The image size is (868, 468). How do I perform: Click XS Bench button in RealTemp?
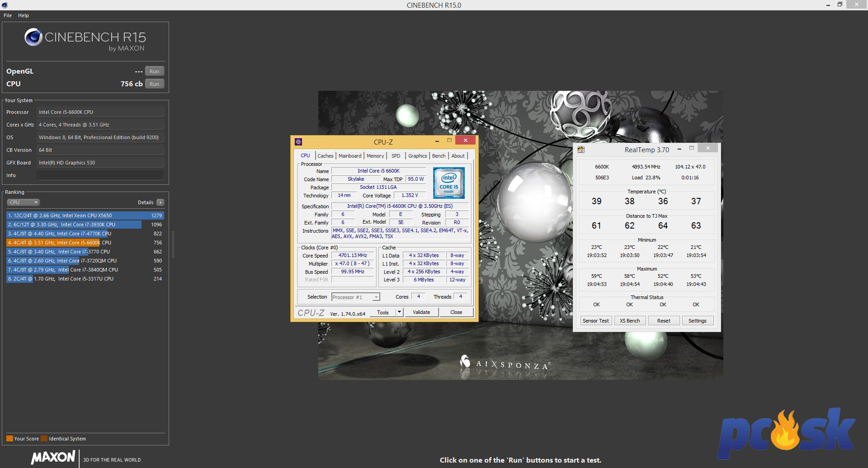click(630, 321)
